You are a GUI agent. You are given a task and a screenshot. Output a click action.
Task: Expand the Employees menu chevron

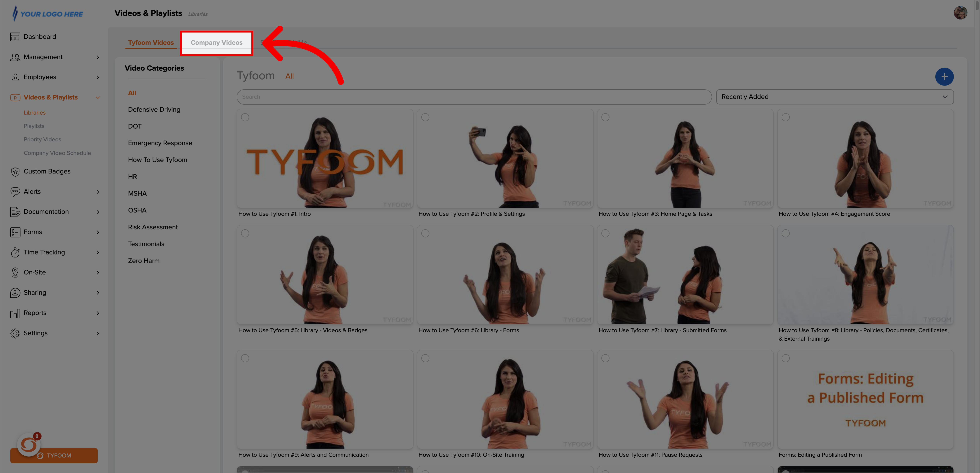98,77
